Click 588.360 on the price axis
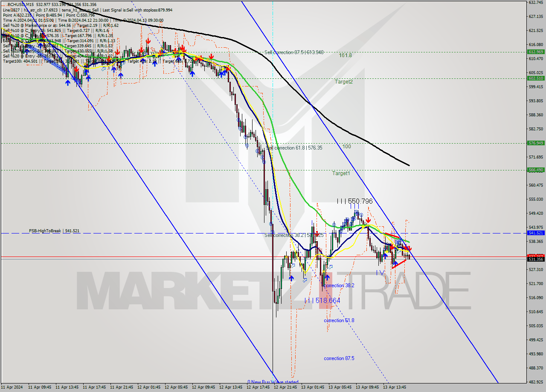The width and height of the screenshot is (546, 392). [x=536, y=115]
